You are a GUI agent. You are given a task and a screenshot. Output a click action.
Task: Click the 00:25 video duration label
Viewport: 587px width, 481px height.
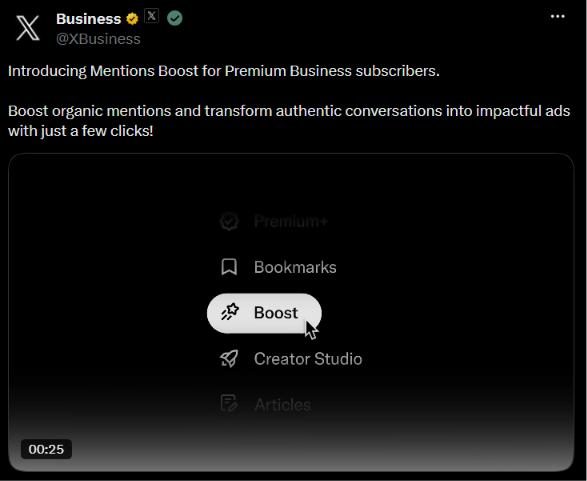pos(46,449)
